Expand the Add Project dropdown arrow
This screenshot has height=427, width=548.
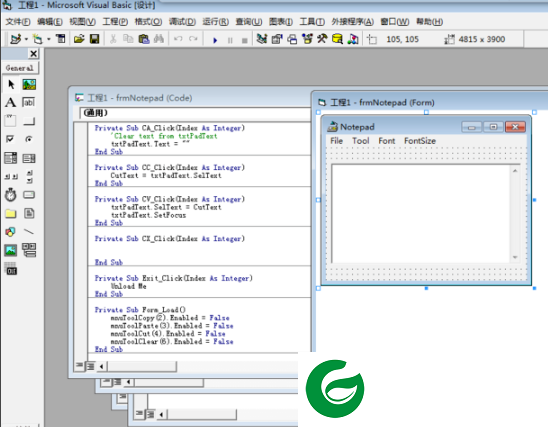click(x=27, y=39)
